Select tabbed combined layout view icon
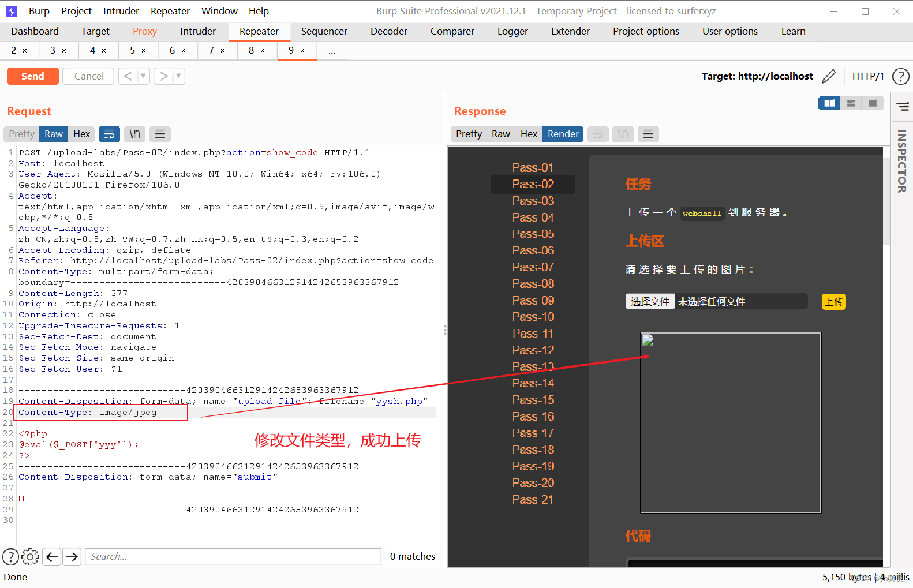Image resolution: width=913 pixels, height=588 pixels. pyautogui.click(x=873, y=103)
